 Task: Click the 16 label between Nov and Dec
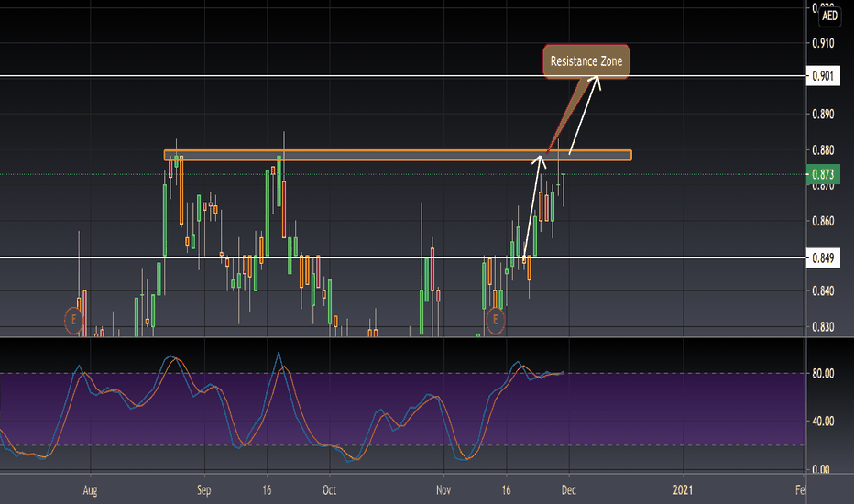[507, 490]
